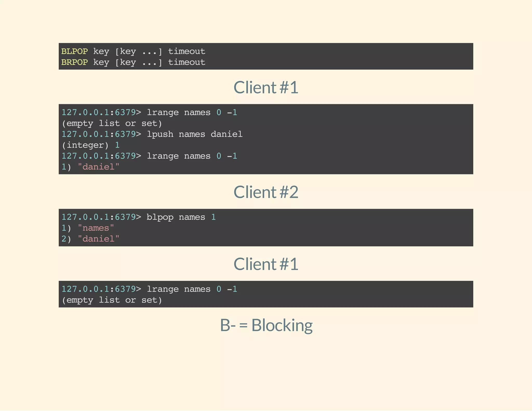The width and height of the screenshot is (532, 411).
Task: Click the bottom block's lrange command
Action: click(x=192, y=289)
